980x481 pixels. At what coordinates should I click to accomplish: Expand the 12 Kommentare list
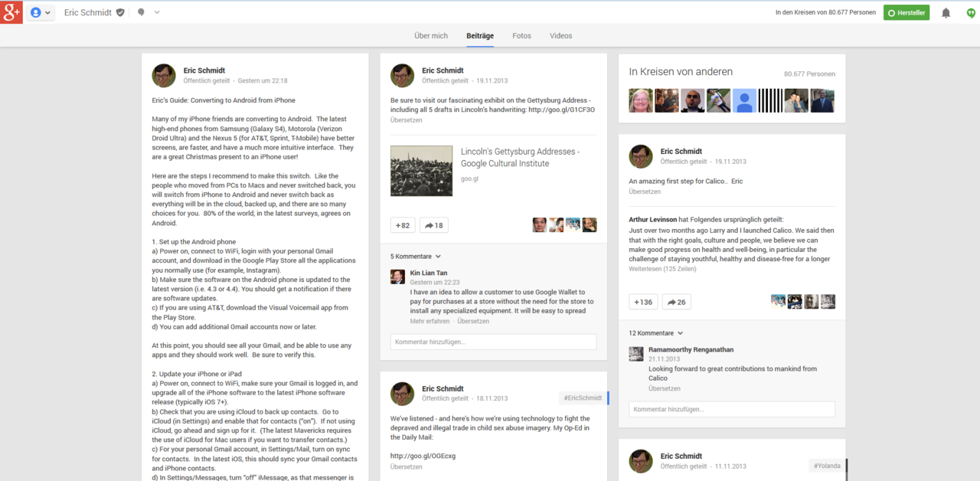(656, 333)
